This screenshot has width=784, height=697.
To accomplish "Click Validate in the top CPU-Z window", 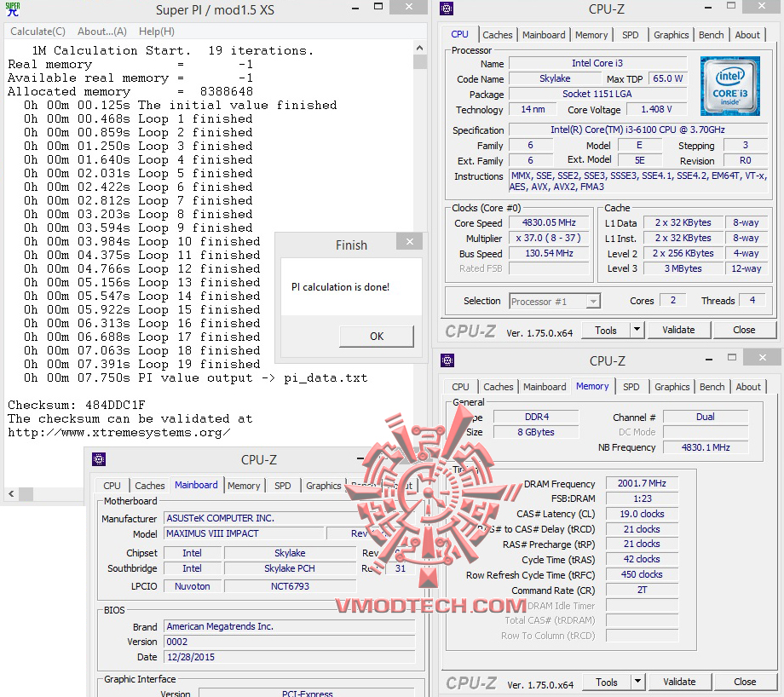I will tap(678, 330).
